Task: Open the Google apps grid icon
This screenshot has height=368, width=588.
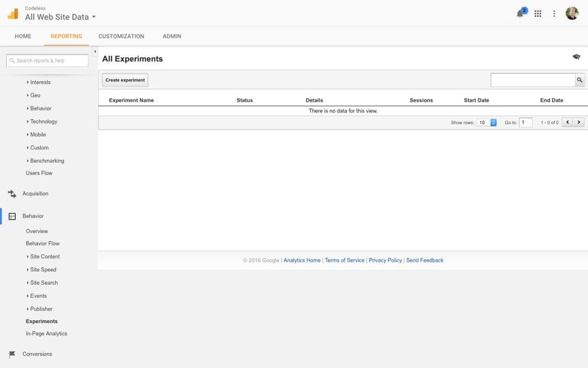Action: tap(538, 14)
